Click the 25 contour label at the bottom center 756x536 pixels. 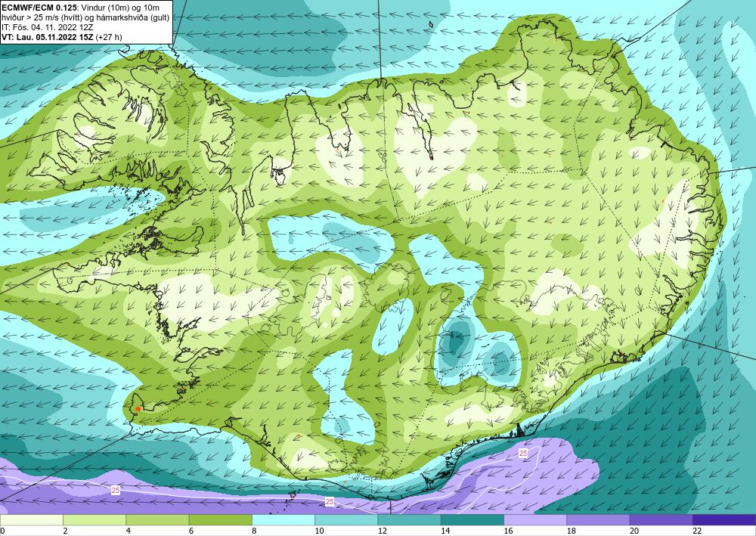330,502
